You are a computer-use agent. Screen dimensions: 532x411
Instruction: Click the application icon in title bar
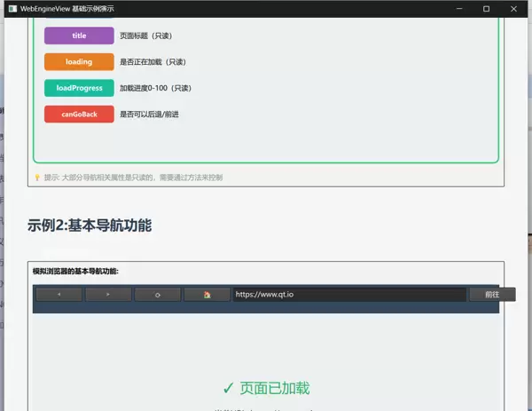pyautogui.click(x=12, y=8)
